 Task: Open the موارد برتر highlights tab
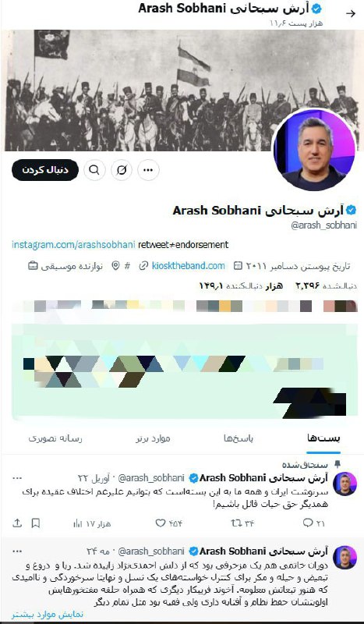tap(153, 438)
